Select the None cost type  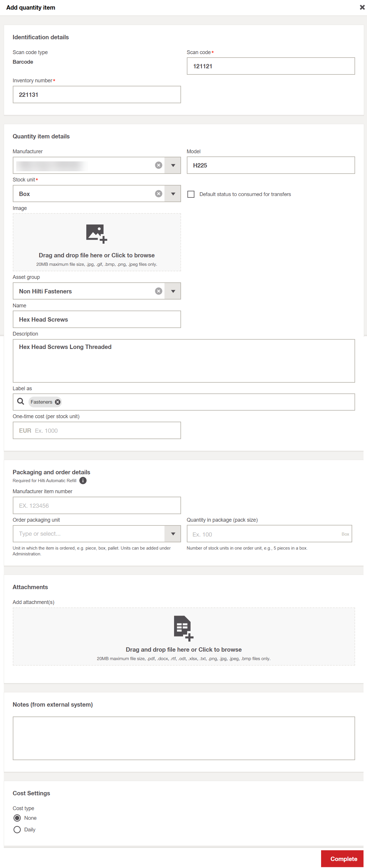pyautogui.click(x=17, y=818)
